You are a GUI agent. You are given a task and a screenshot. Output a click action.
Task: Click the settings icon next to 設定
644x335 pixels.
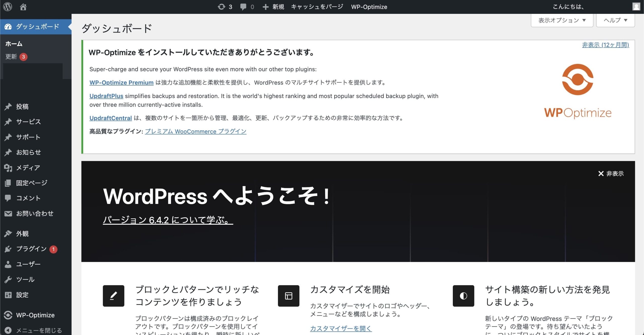click(x=8, y=295)
